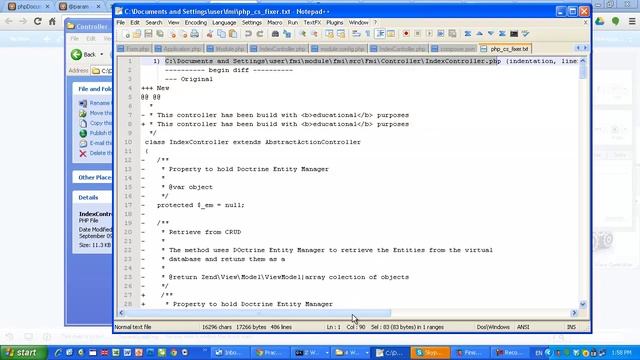Image resolution: width=640 pixels, height=360 pixels.
Task: Click the Find (binoculars) toolbar icon
Action: pyautogui.click(x=275, y=34)
